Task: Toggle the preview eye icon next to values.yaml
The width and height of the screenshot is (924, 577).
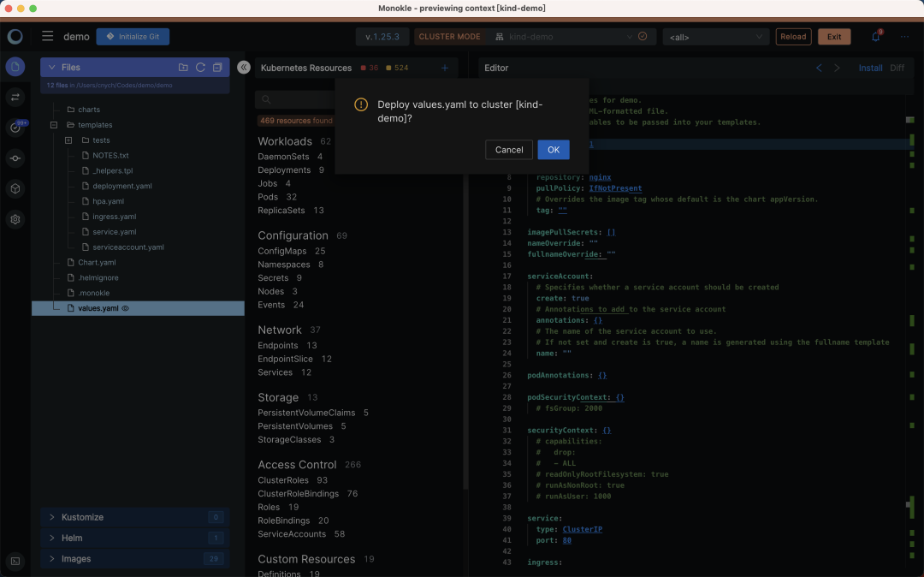Action: (x=126, y=308)
